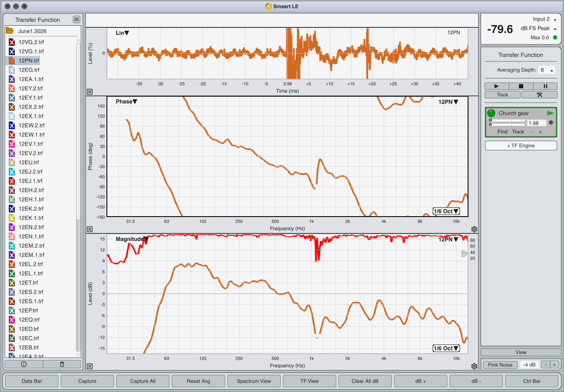
Task: Click the 12EK.1.trf trace icon
Action: coord(12,218)
